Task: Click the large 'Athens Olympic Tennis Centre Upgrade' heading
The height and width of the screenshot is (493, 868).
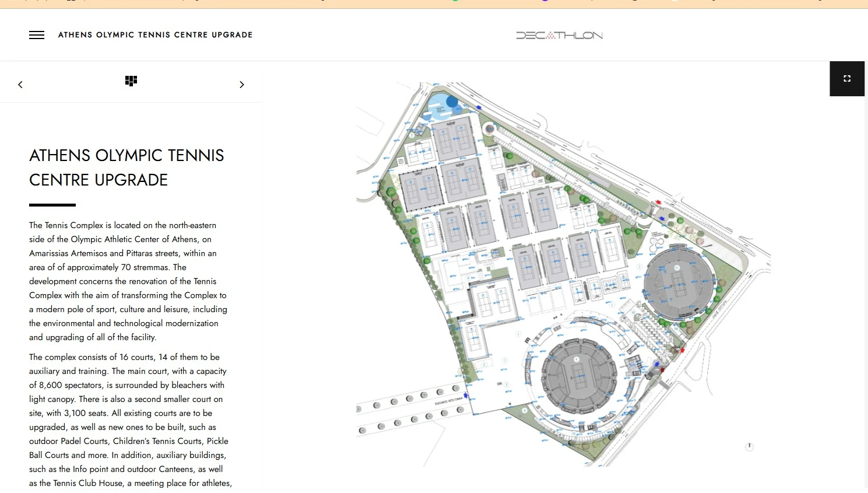Action: tap(126, 167)
